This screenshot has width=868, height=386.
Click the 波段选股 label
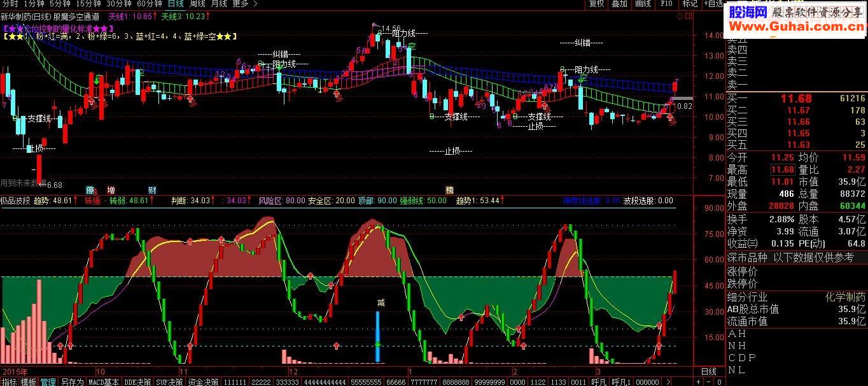coord(638,201)
